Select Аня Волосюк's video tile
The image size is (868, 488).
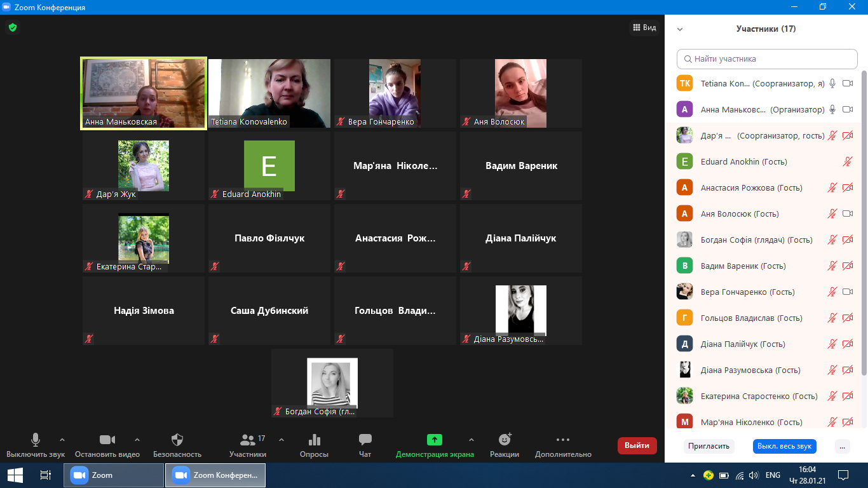coord(521,93)
